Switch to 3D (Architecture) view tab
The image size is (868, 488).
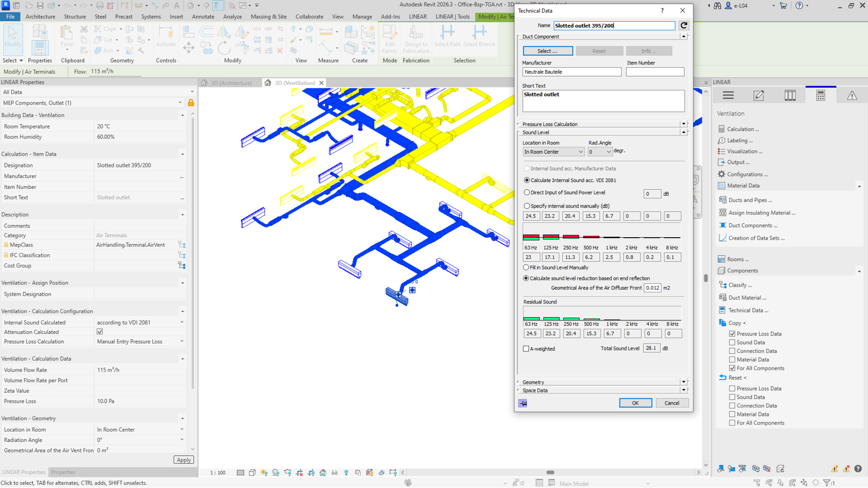click(231, 83)
